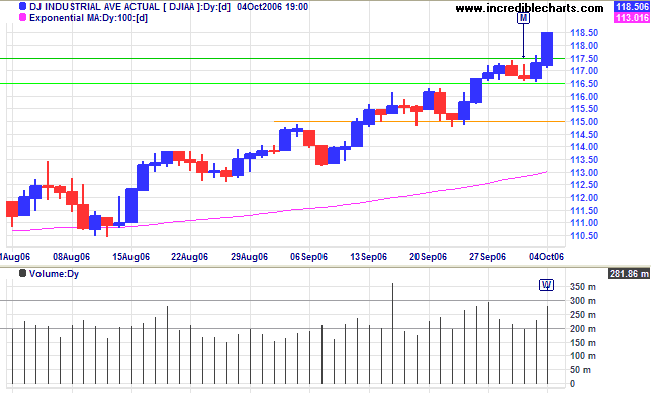Select the tallest volume bar near 350 m
This screenshot has width=651, height=395.
tap(392, 334)
